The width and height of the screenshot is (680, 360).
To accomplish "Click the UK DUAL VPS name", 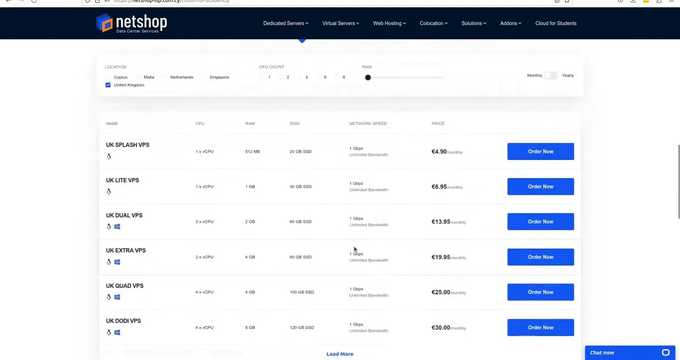I will (124, 215).
